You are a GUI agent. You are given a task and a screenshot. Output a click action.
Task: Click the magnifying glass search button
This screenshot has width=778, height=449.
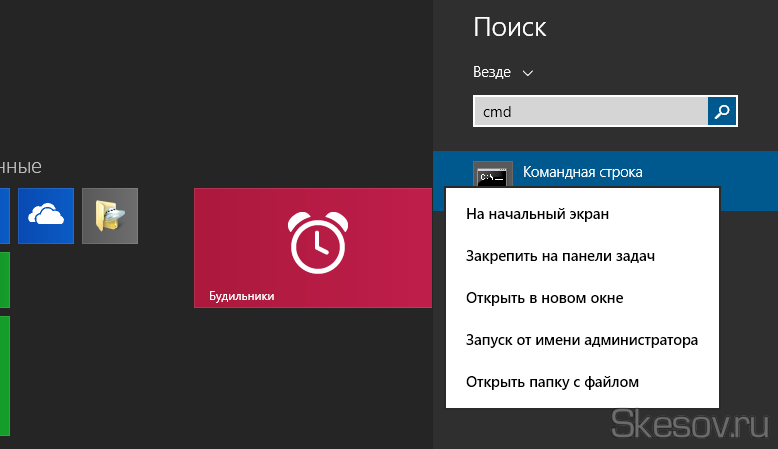point(722,112)
